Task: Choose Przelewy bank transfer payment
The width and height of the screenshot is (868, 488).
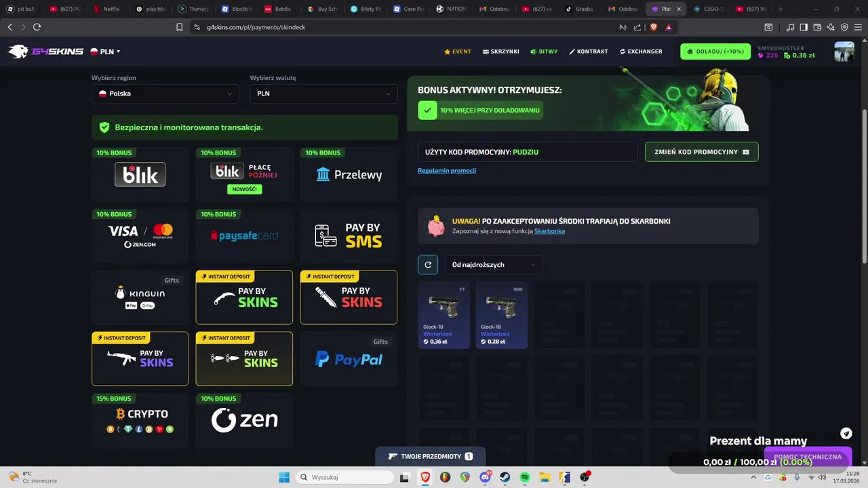Action: pos(349,175)
